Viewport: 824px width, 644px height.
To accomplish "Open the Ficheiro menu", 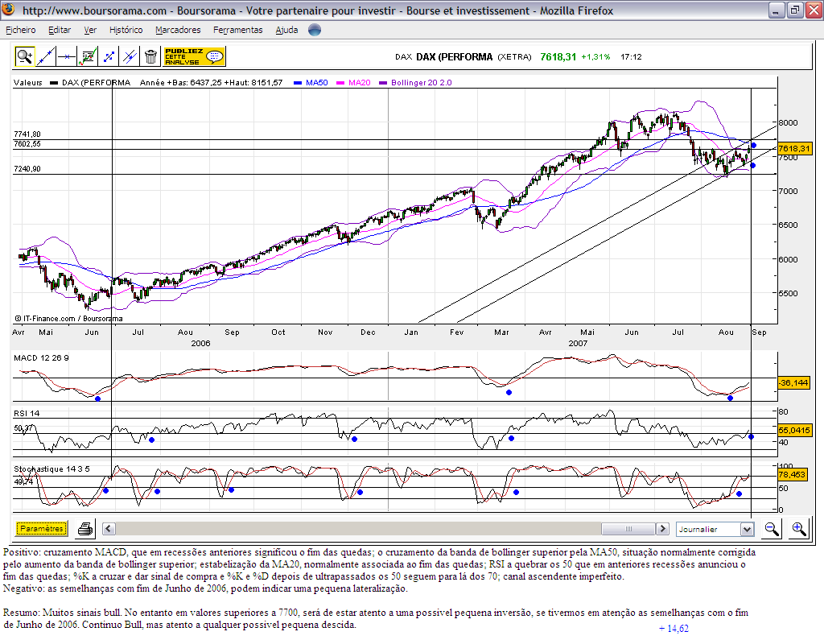I will 20,30.
